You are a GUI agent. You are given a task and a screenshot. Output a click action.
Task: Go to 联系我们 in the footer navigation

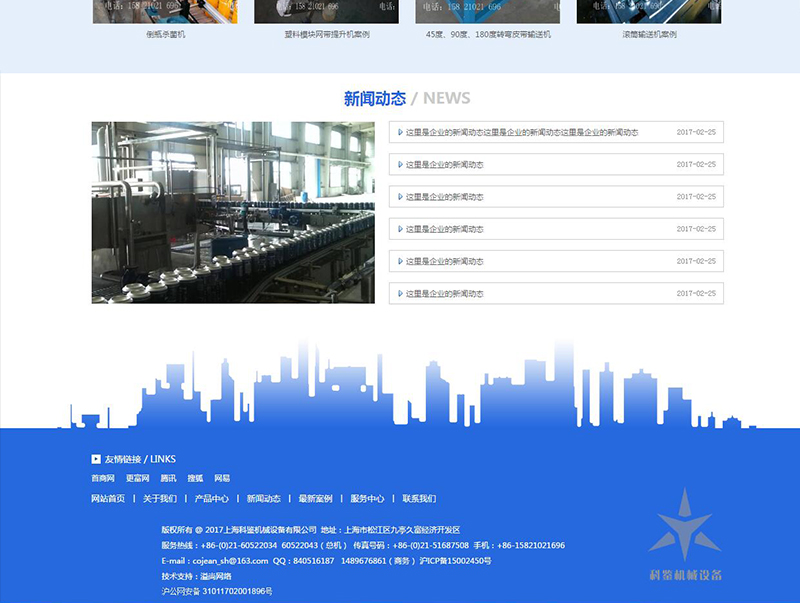click(x=419, y=498)
